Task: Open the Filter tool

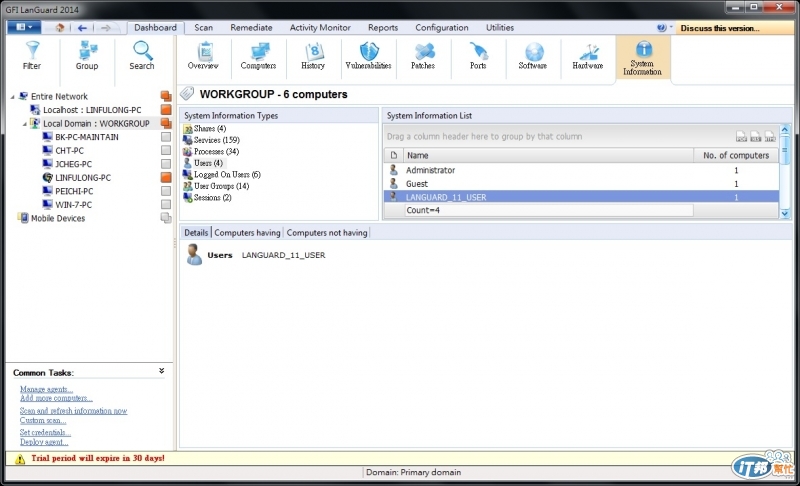Action: click(x=32, y=56)
